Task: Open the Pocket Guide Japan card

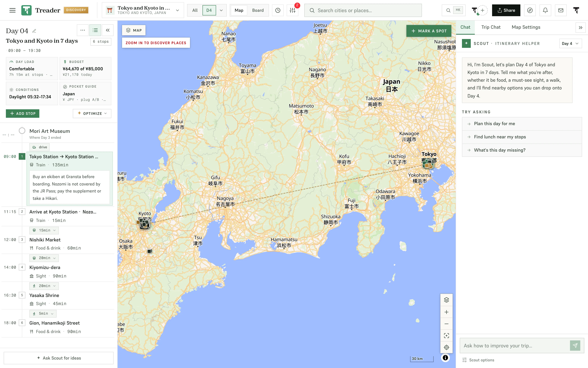Action: point(85,93)
